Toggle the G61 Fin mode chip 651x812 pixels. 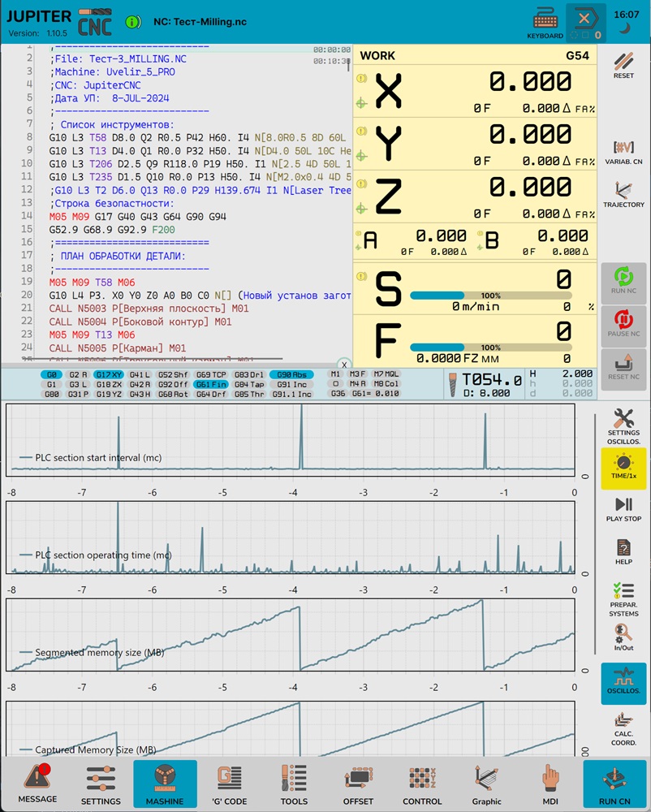(x=211, y=384)
